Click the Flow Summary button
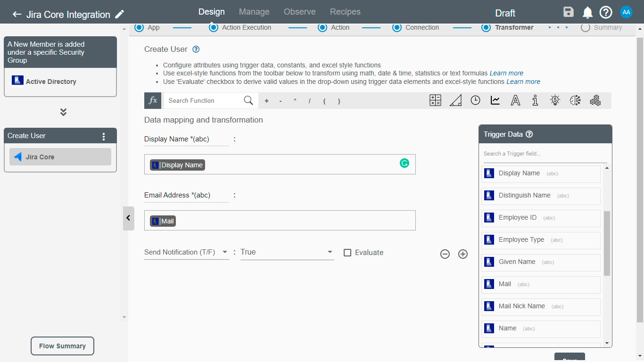Viewport: 644px width, 362px height. (62, 346)
